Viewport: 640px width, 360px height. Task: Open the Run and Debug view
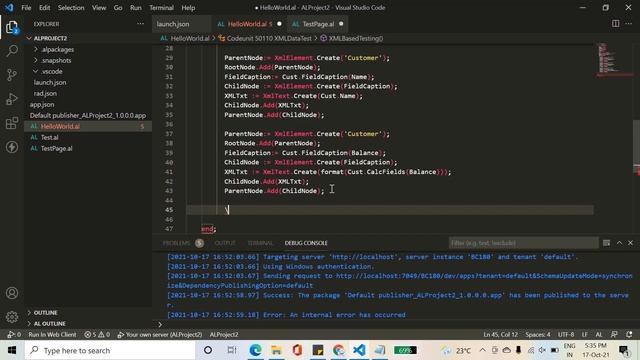point(12,99)
